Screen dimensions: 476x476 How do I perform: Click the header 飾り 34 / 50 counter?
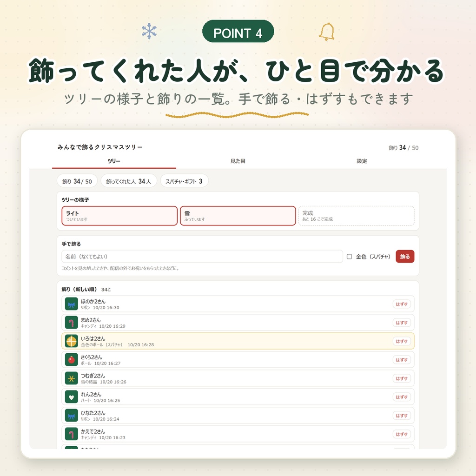(403, 147)
